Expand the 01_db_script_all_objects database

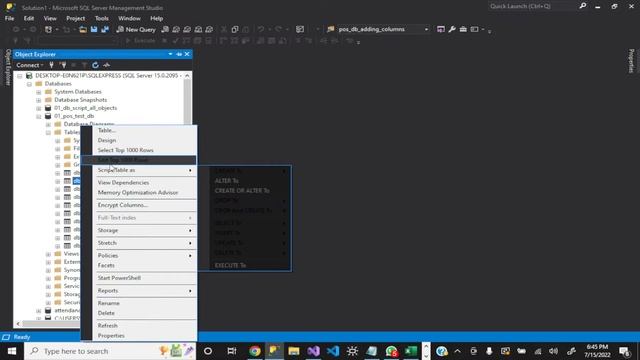point(39,109)
